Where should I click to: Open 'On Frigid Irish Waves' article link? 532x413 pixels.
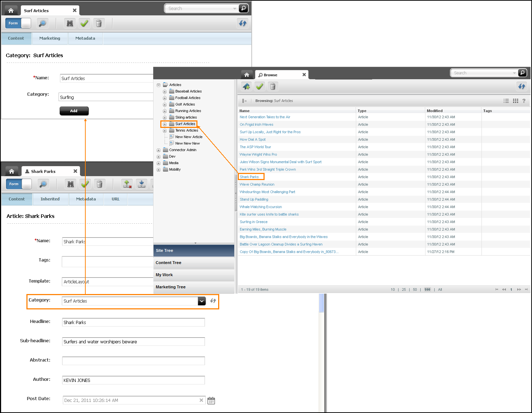[x=257, y=125]
